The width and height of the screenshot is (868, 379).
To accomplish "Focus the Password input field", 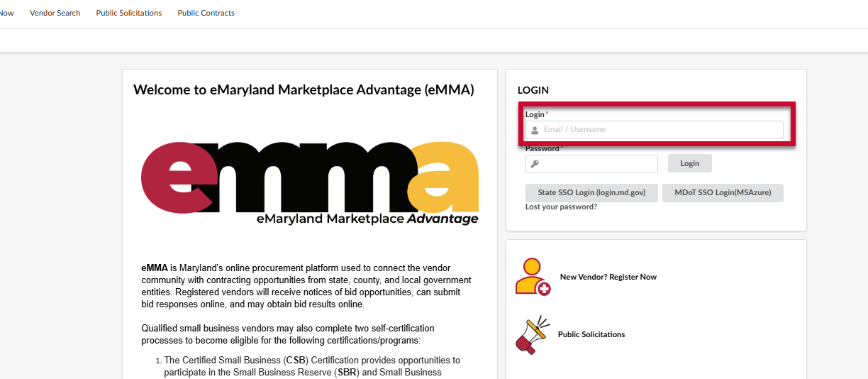I will pyautogui.click(x=591, y=164).
